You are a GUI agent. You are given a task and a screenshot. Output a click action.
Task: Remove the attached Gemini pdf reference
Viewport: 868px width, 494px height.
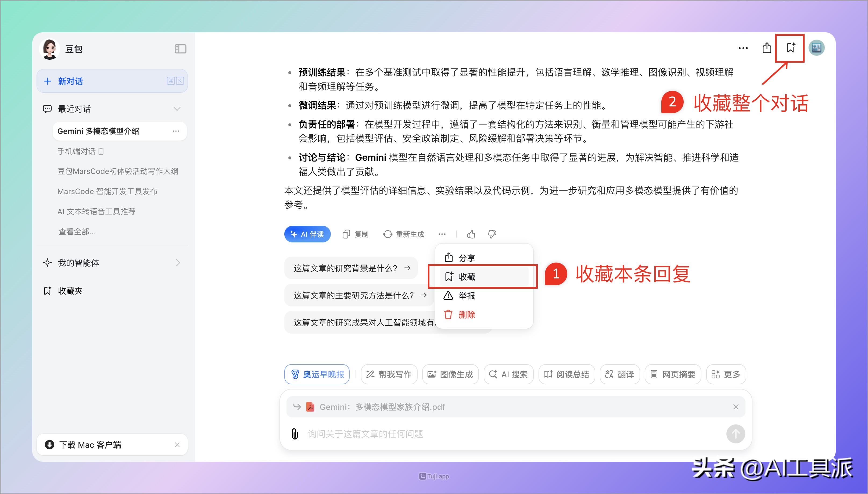[735, 406]
